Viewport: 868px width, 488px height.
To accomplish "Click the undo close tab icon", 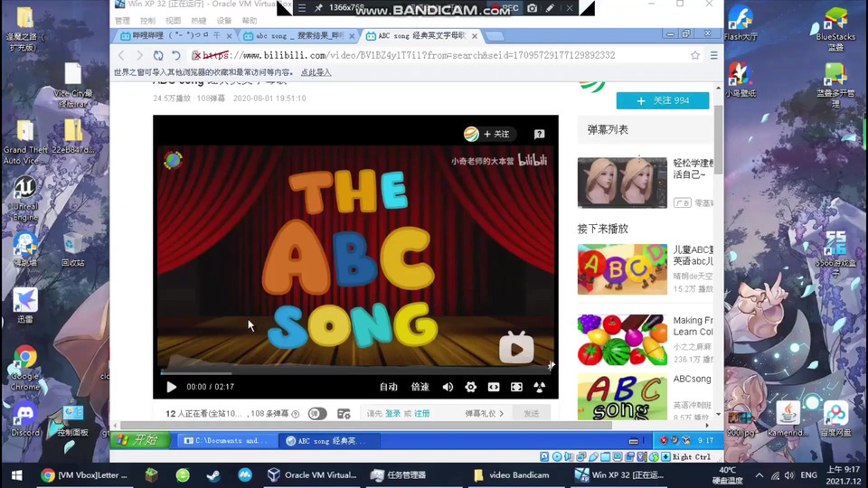I will (x=176, y=55).
